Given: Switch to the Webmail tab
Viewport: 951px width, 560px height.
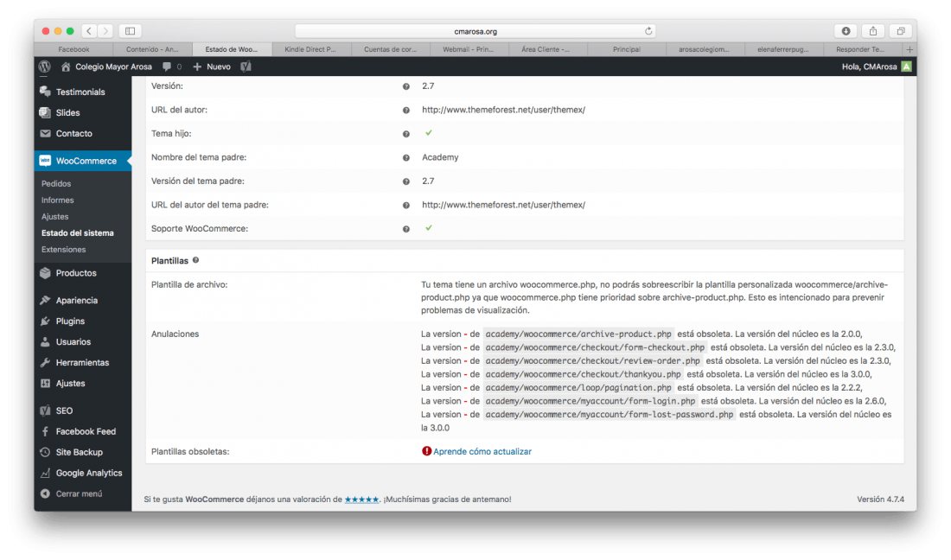Looking at the screenshot, I should 469,49.
